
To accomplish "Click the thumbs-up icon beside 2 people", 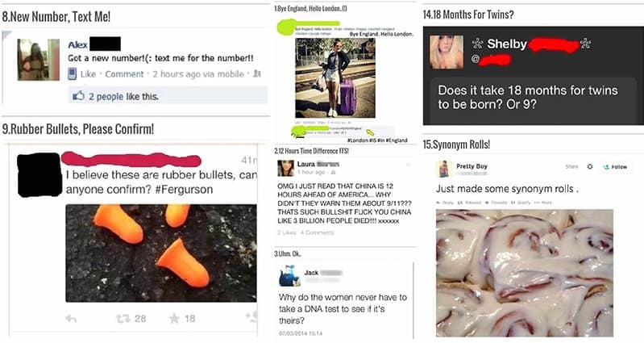I will [78, 96].
